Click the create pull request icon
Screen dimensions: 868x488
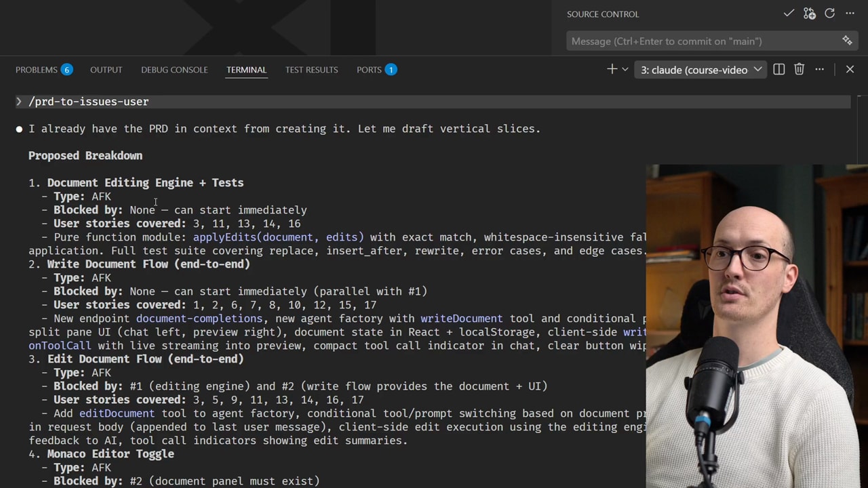click(x=809, y=14)
